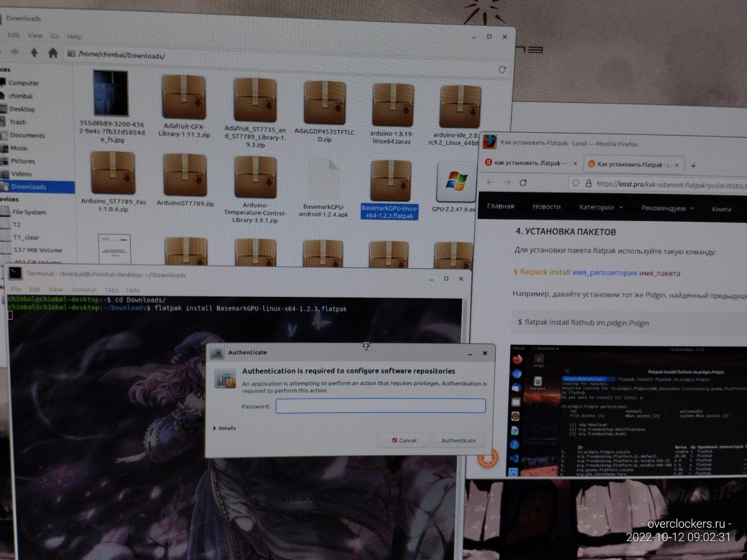This screenshot has width=747, height=560.
Task: Close the Yandex search tab
Action: point(575,163)
